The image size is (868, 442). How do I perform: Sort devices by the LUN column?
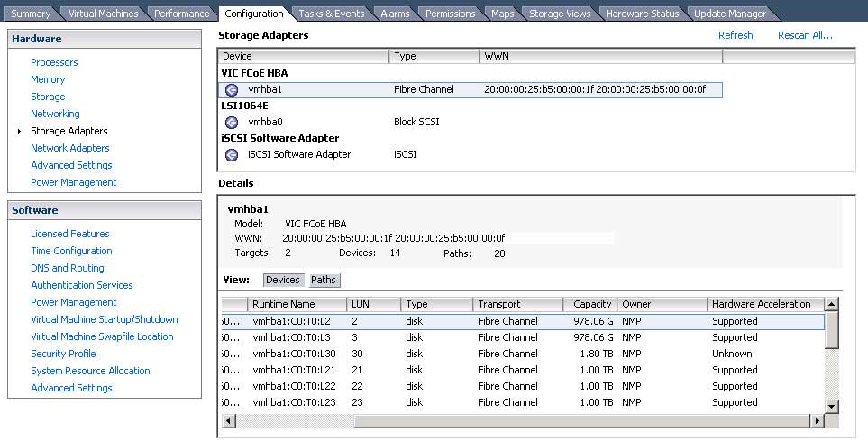(x=374, y=305)
